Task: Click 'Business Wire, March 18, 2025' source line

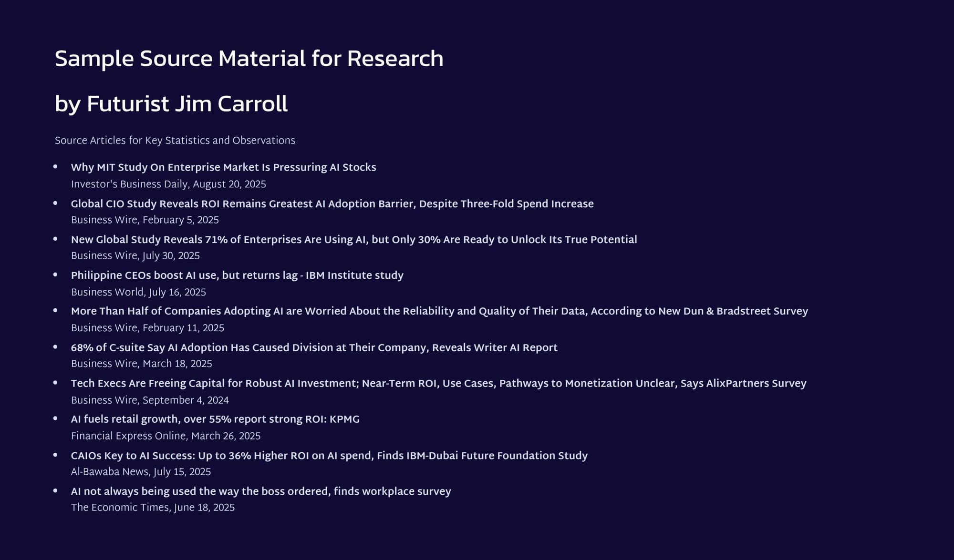Action: point(142,364)
